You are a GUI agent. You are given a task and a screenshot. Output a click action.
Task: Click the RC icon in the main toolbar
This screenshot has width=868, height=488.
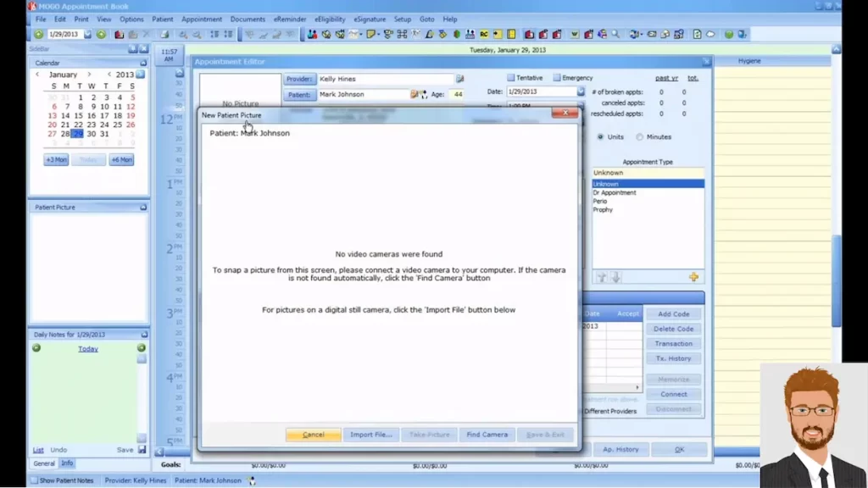click(x=485, y=34)
